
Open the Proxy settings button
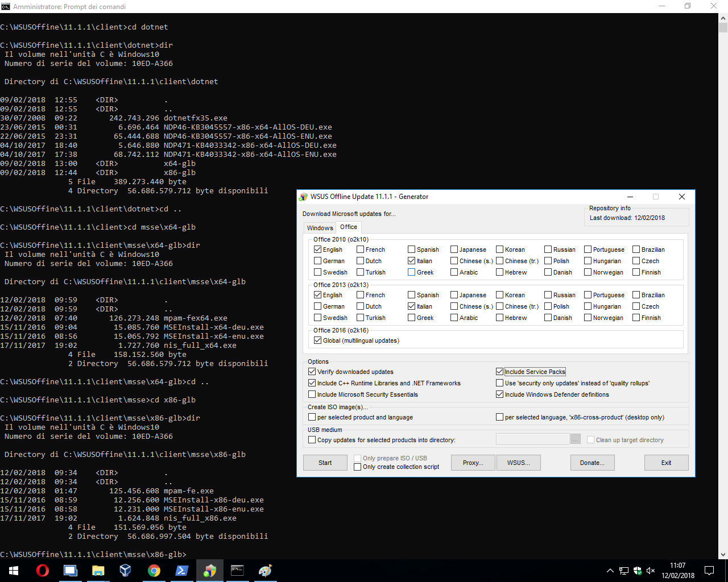tap(473, 463)
